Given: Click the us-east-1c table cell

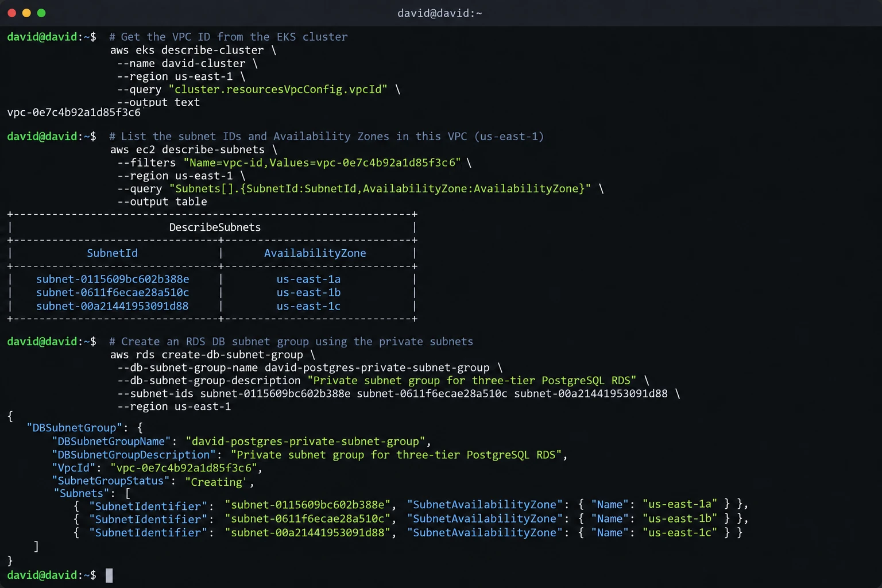Looking at the screenshot, I should 308,306.
